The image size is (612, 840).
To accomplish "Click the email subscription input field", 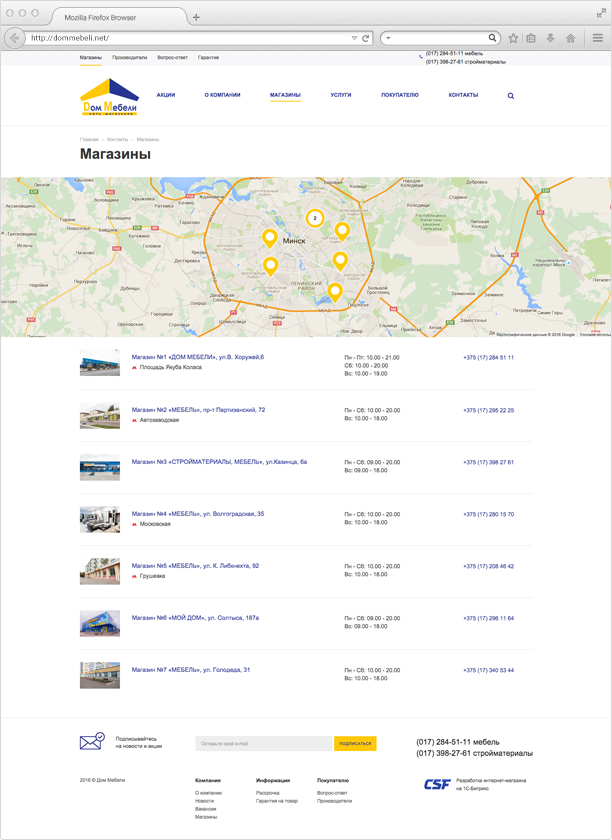I will [264, 744].
